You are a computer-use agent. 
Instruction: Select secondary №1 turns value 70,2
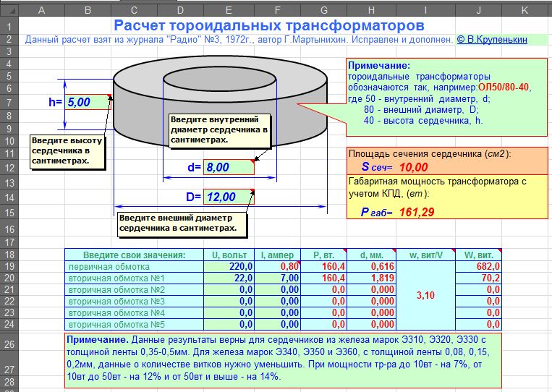pos(478,278)
